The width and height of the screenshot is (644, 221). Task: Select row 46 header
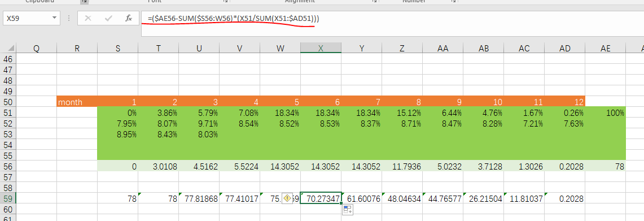coord(8,59)
